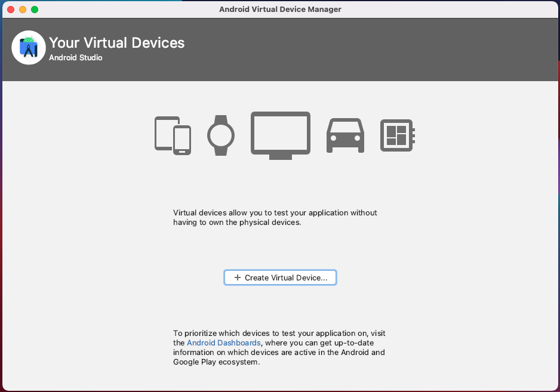Select the Wear OS watch icon

pos(221,135)
